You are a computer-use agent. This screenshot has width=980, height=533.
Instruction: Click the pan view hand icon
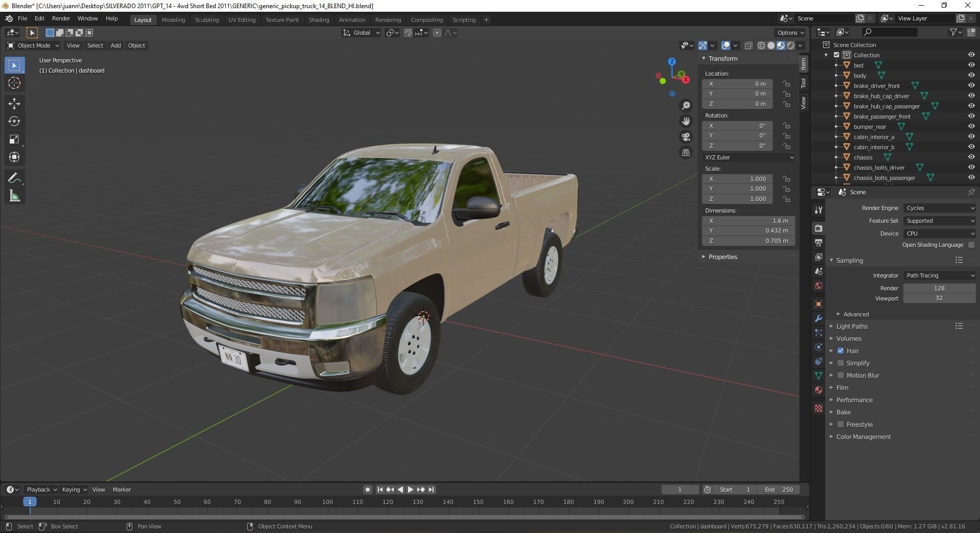[x=686, y=121]
